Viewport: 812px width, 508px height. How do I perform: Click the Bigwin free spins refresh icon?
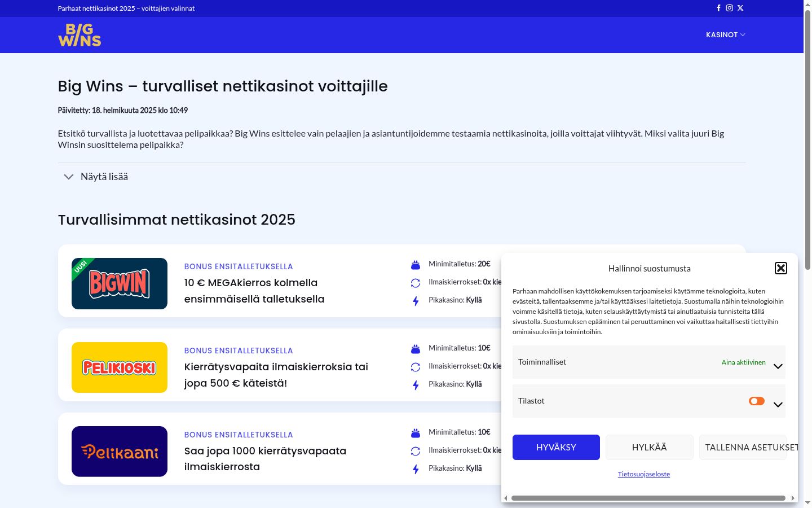(x=416, y=283)
